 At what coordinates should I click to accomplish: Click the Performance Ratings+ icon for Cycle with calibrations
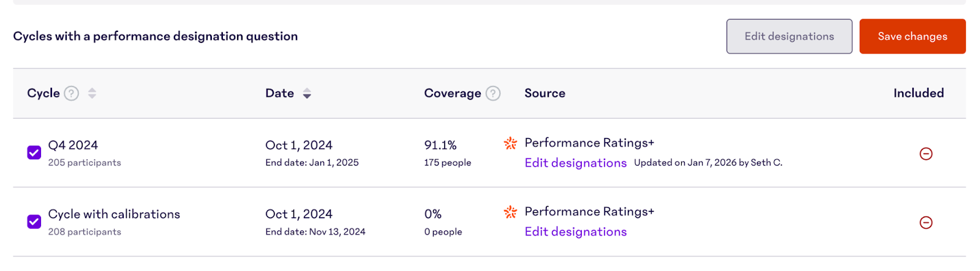[x=510, y=212]
